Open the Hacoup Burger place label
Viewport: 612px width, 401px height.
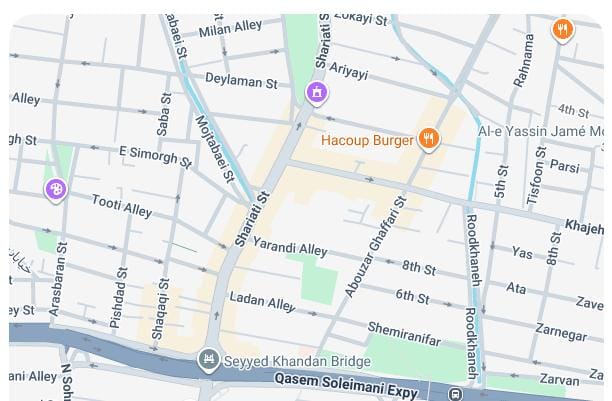click(367, 141)
